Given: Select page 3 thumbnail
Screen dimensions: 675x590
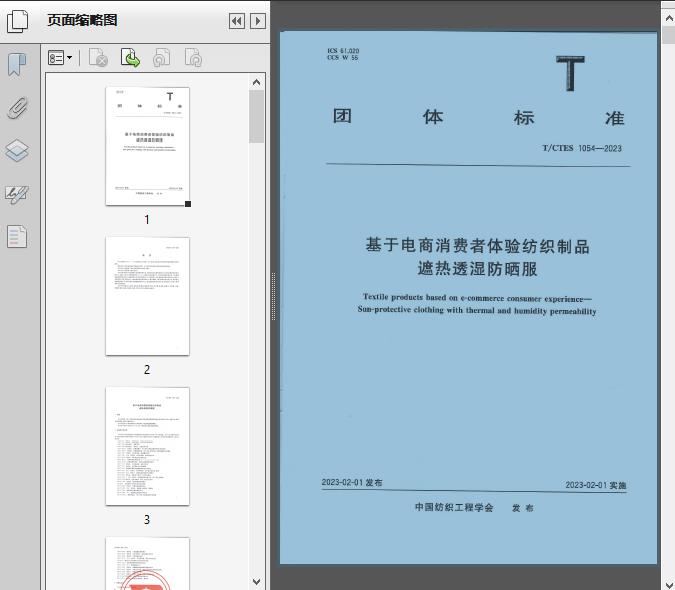Looking at the screenshot, I should tap(147, 446).
